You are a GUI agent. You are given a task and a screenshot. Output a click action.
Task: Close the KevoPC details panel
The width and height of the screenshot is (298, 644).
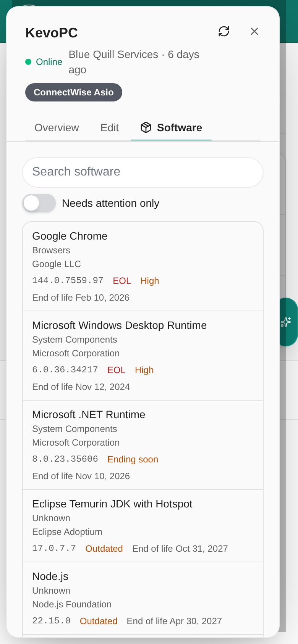pyautogui.click(x=254, y=31)
